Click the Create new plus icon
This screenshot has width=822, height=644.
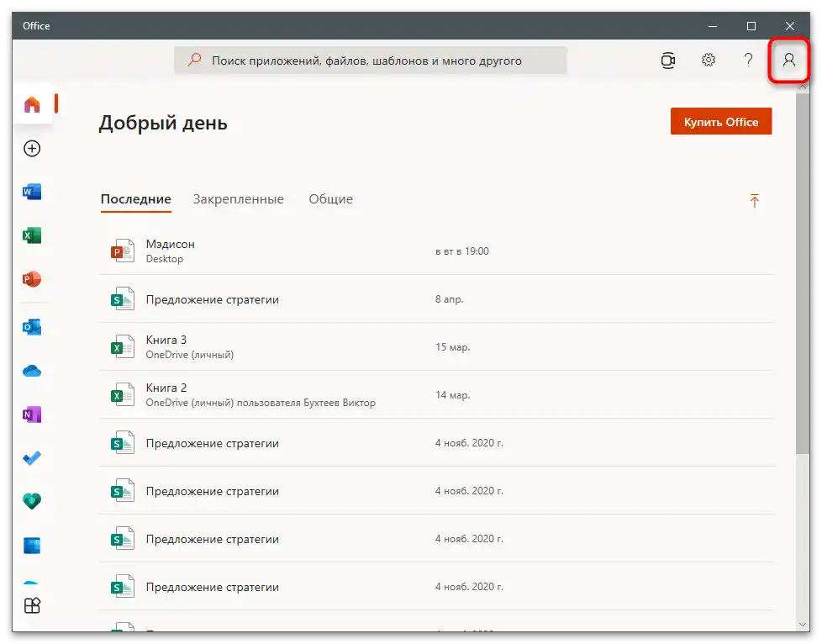(x=32, y=149)
